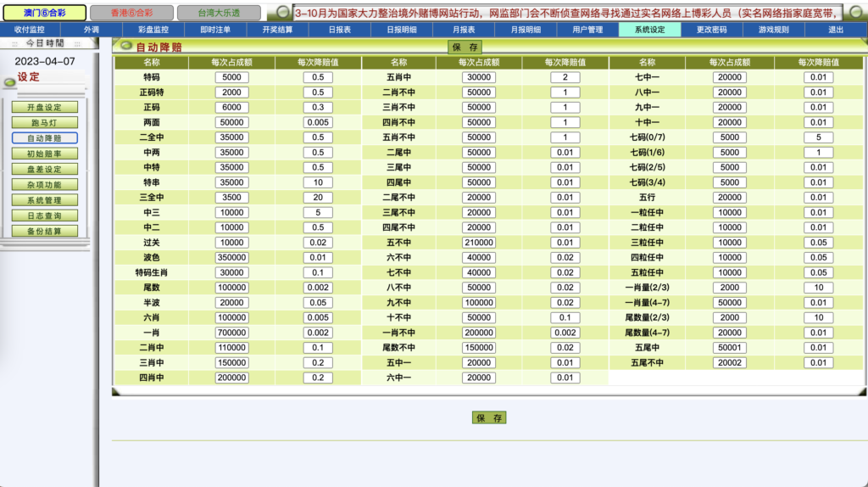Click 退出 to log out
868x487 pixels.
836,30
